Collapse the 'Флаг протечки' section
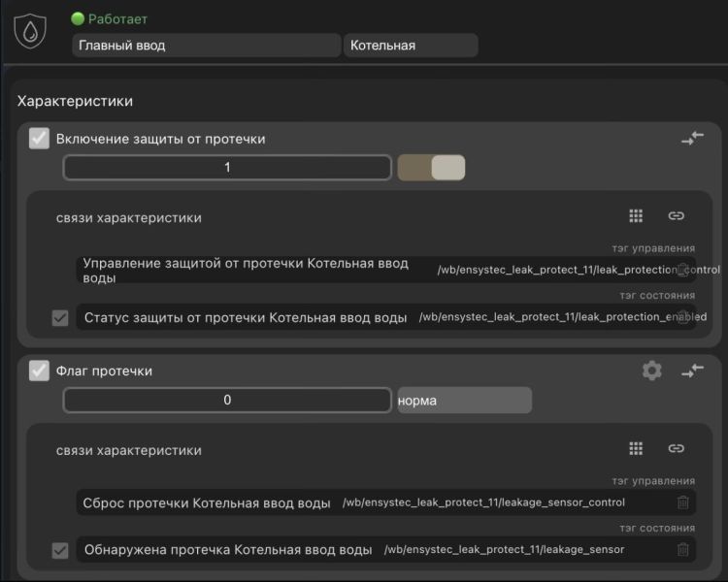This screenshot has height=582, width=728. 692,371
